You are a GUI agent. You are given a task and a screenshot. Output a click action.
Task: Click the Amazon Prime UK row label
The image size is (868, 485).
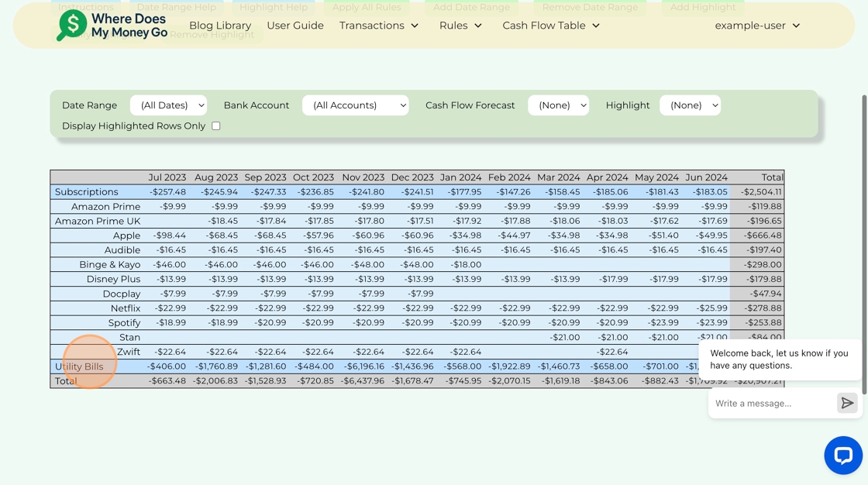98,221
